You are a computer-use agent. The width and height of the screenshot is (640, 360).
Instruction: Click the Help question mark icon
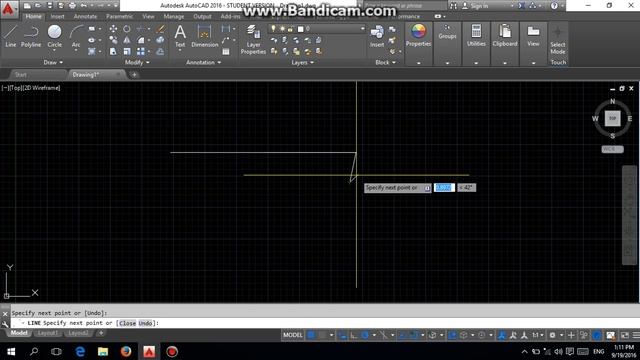(554, 6)
